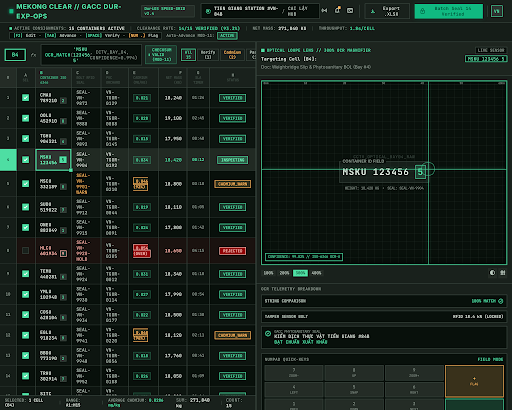
Task: Click the highlighted check digit 5 in the lens
Action: pyautogui.click(x=420, y=172)
